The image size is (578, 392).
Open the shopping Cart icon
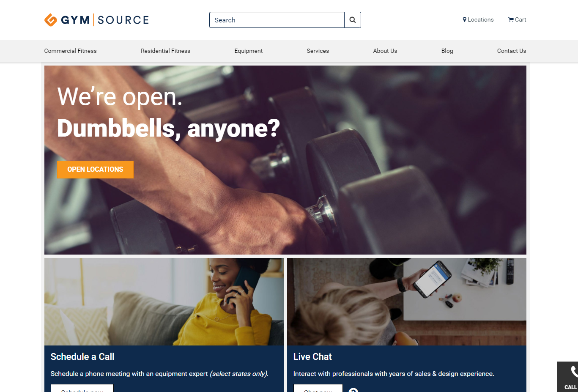(511, 19)
